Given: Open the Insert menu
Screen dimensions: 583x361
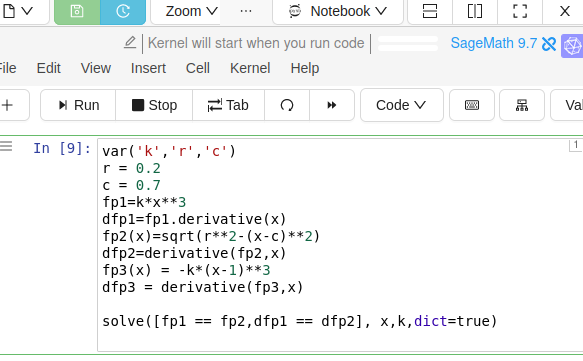Looking at the screenshot, I should click(148, 68).
